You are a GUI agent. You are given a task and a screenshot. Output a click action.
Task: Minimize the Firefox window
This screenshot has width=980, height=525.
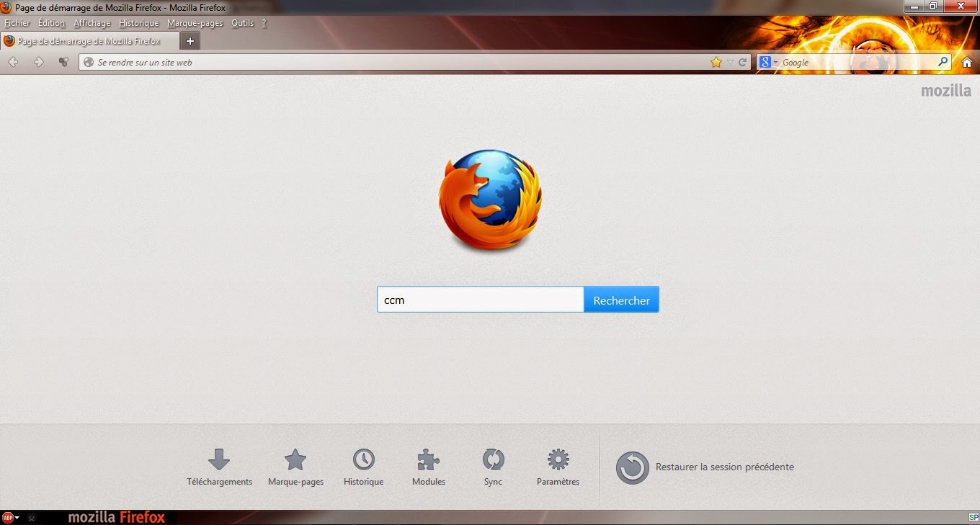[914, 6]
